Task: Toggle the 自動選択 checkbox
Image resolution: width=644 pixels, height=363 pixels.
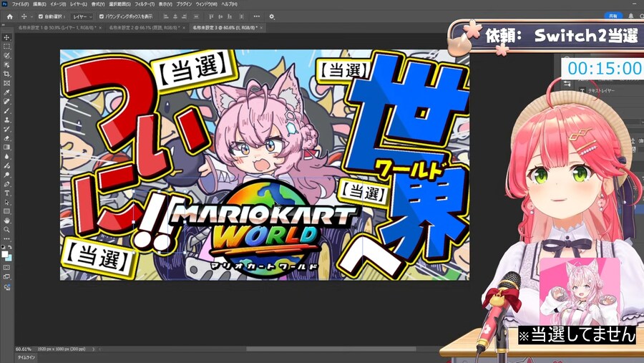Action: (x=41, y=17)
